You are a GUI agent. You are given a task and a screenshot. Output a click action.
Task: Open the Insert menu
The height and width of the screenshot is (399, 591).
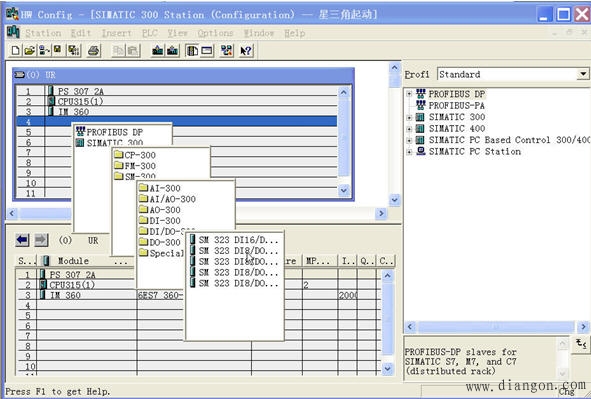coord(116,33)
